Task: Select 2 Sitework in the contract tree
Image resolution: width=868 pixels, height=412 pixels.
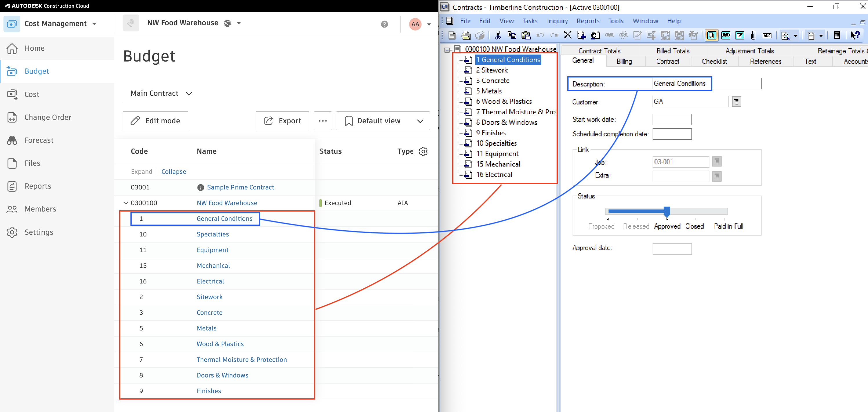Action: (x=492, y=70)
